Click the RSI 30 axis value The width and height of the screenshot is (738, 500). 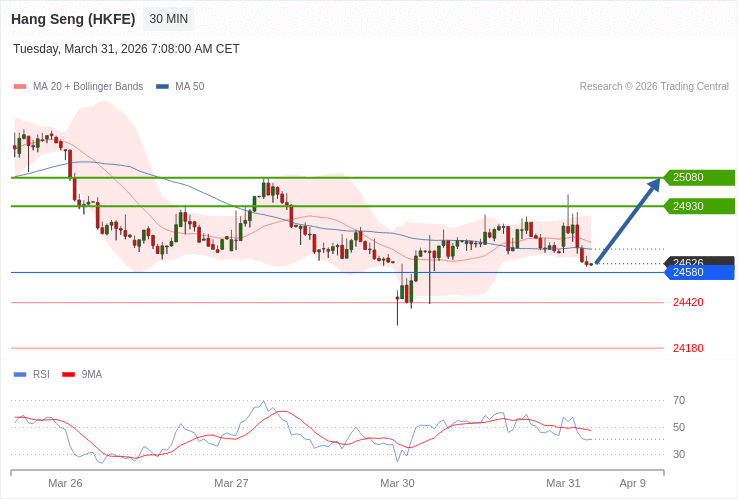click(679, 454)
